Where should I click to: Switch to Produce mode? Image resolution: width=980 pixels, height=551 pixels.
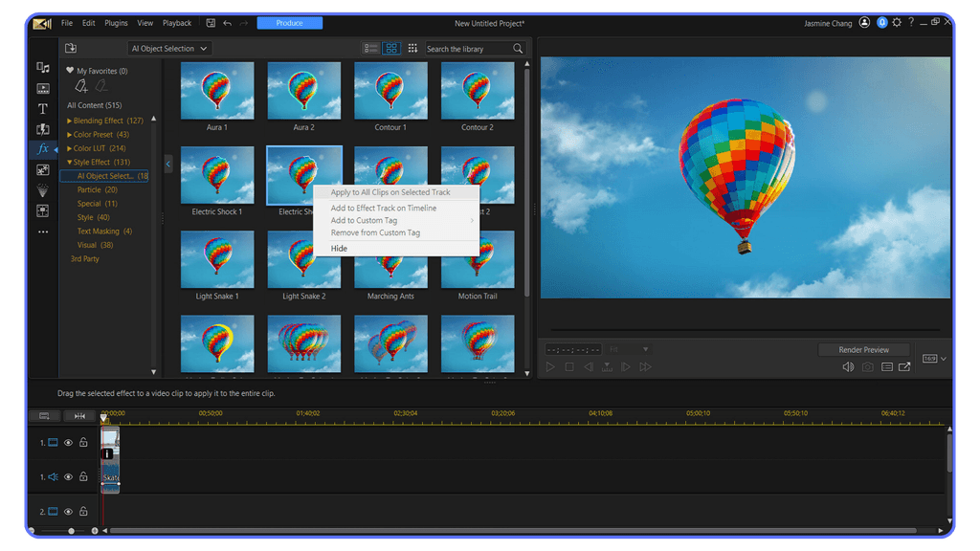coord(289,22)
